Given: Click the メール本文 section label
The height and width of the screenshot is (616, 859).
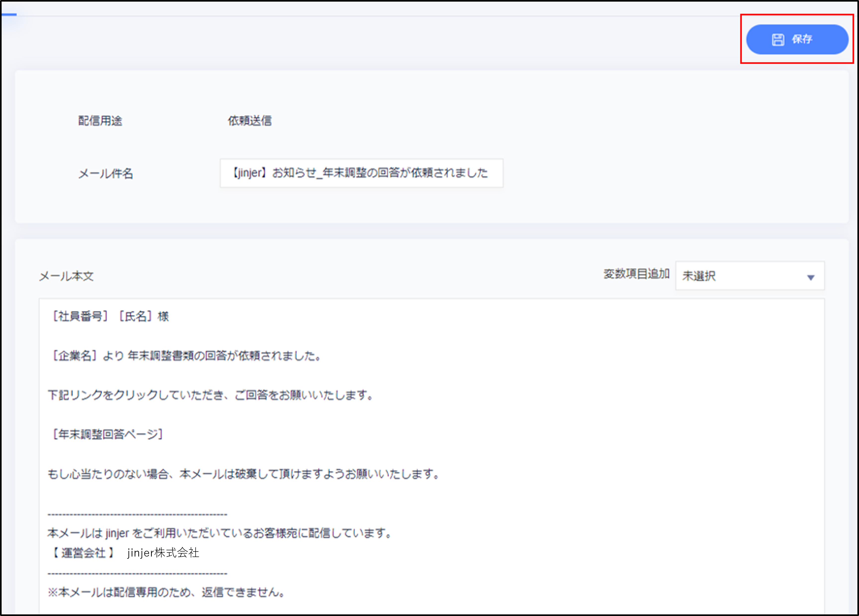Looking at the screenshot, I should point(66,276).
